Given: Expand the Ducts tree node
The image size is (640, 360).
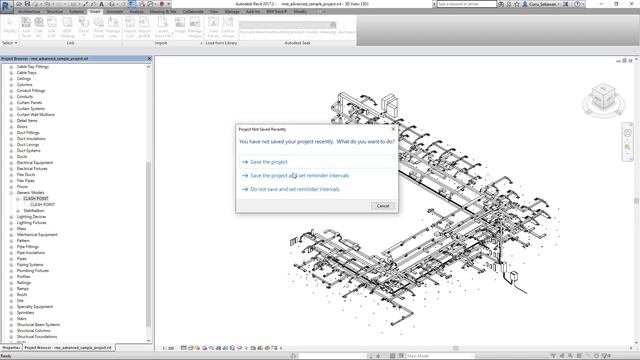Looking at the screenshot, I should coord(11,157).
